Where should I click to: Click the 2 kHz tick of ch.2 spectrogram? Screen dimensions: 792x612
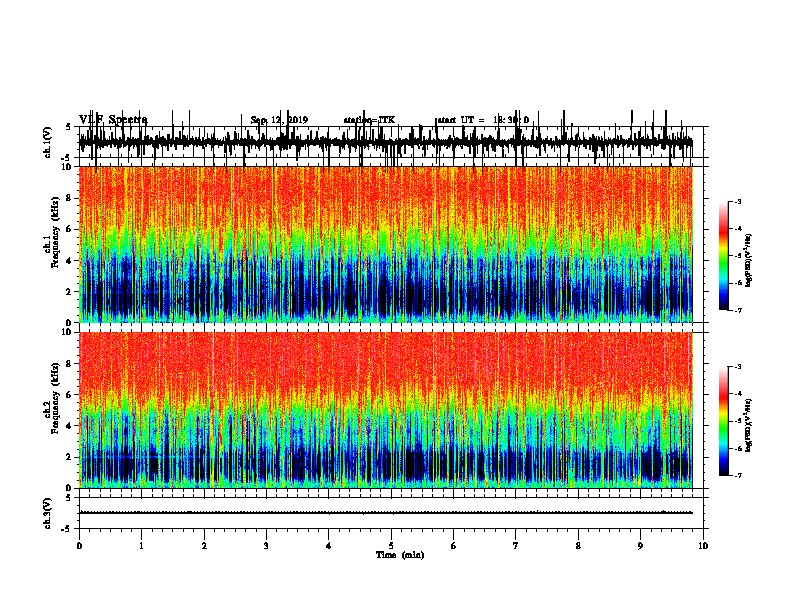tap(70, 457)
